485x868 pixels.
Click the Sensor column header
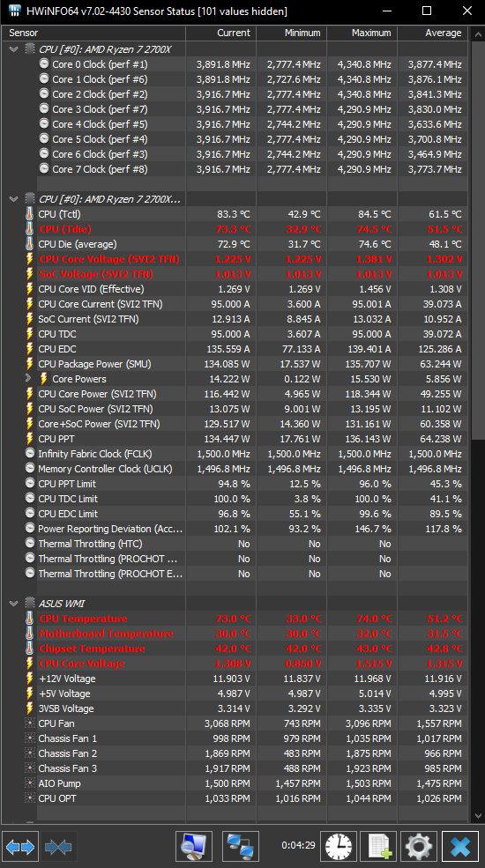click(x=93, y=33)
